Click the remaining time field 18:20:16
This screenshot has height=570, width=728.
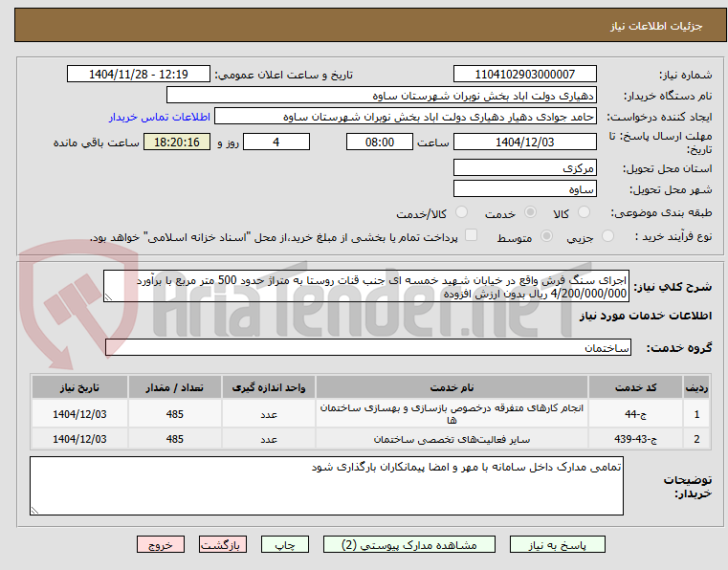click(177, 142)
